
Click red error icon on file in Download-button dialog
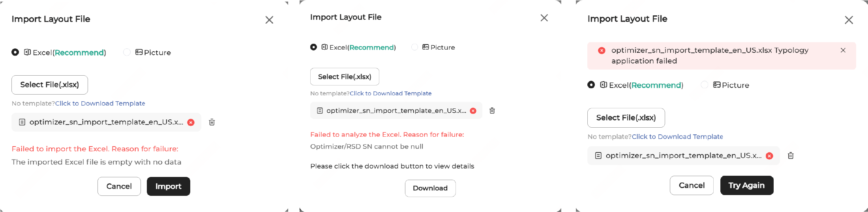[x=473, y=111]
